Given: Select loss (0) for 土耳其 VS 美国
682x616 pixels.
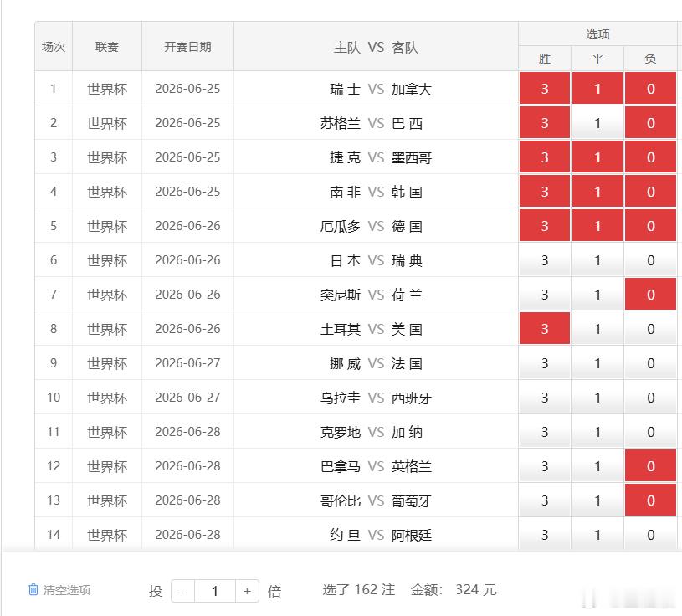Looking at the screenshot, I should click(x=651, y=329).
